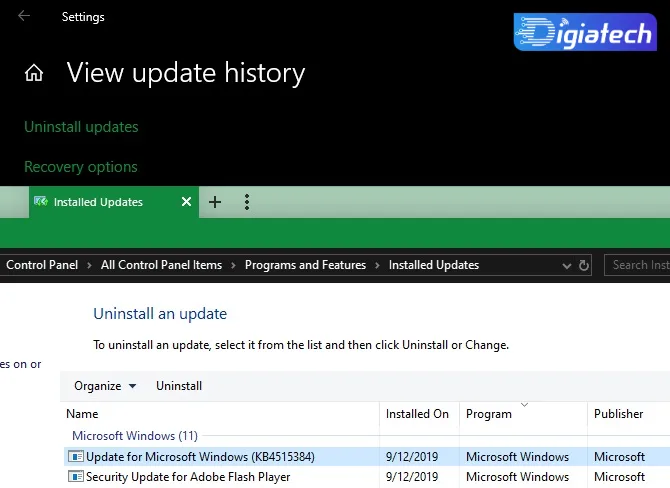Expand chevron after Control Panel breadcrumb
Viewport: 670px width, 488px height.
tap(89, 265)
